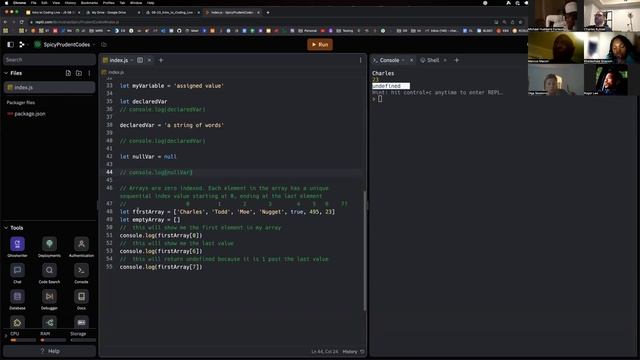Open the History button in status bar
640x360 pixels.
(x=353, y=351)
